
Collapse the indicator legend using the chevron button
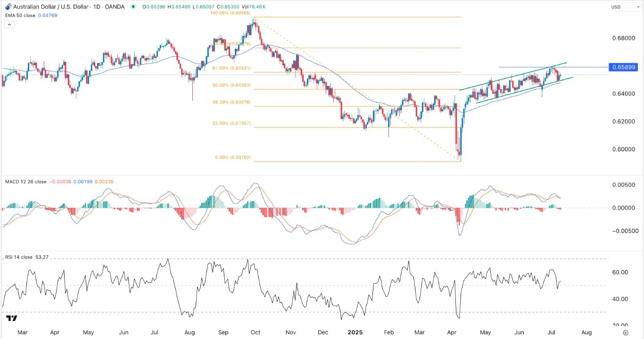click(x=9, y=24)
